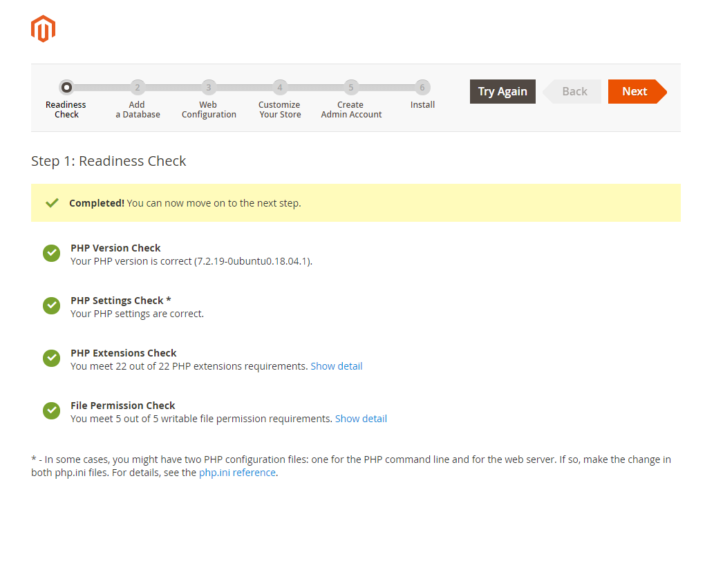Viewport: 705px width, 588px height.
Task: Click the disabled Back button
Action: (572, 91)
